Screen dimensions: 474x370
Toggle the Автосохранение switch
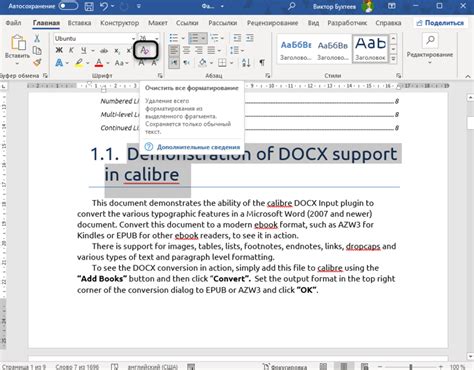68,6
